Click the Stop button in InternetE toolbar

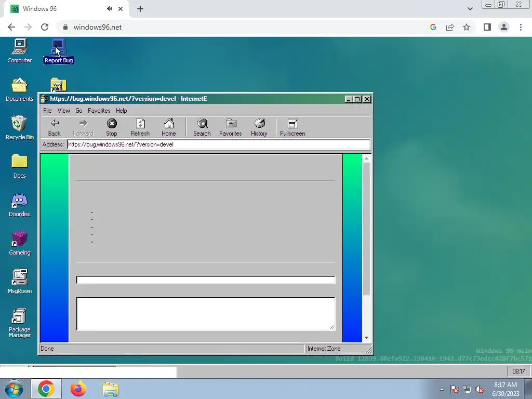coord(112,128)
